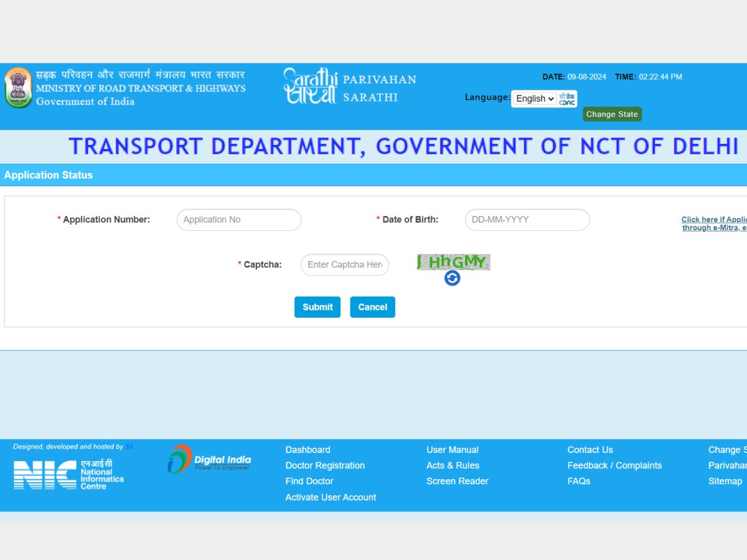747x560 pixels.
Task: Click the Cancel button
Action: [372, 307]
